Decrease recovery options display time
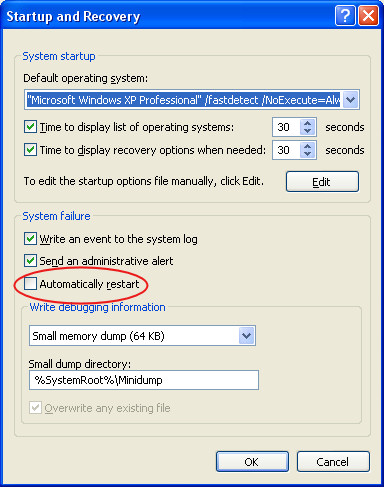The image size is (384, 487). point(307,154)
